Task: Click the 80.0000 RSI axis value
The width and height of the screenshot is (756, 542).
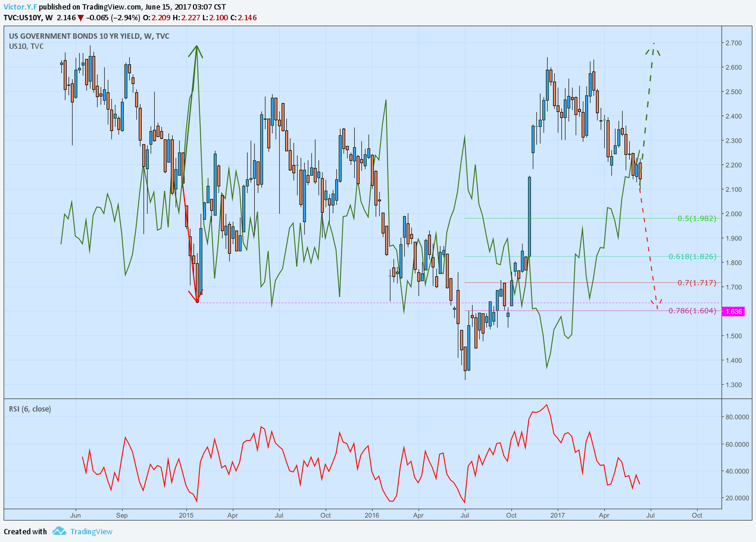Action: pos(737,418)
